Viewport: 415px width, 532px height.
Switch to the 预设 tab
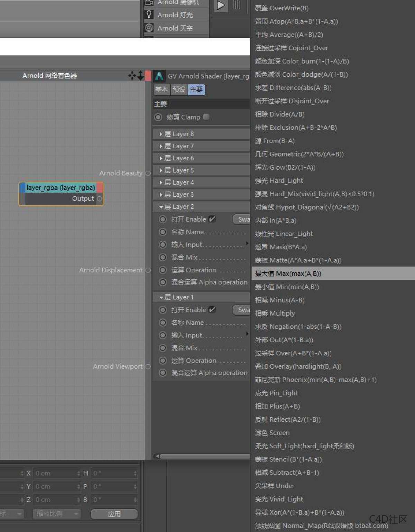(179, 90)
